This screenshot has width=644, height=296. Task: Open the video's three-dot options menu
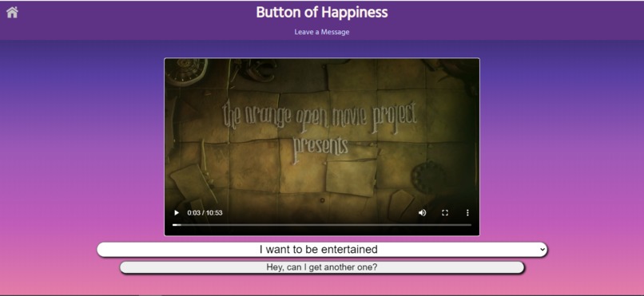pyautogui.click(x=467, y=213)
